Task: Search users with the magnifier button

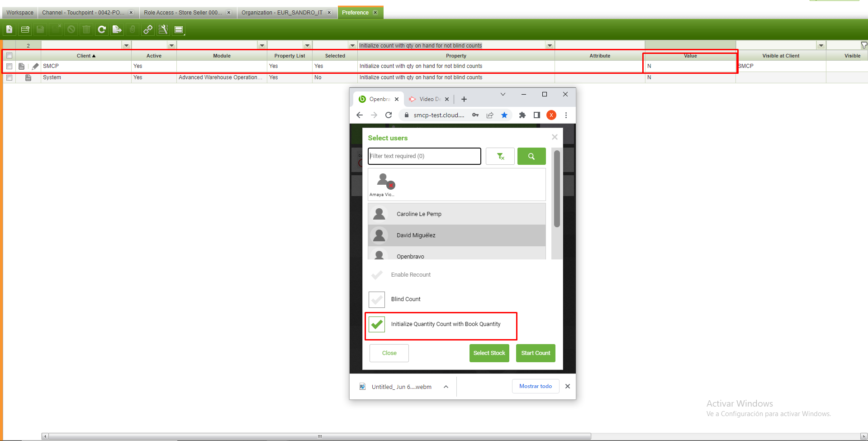Action: [x=531, y=156]
